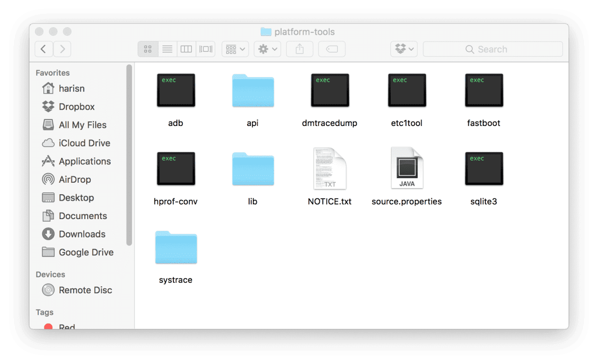Image resolution: width=598 pixels, height=364 pixels.
Task: Click the dmtracedump file name label
Action: [330, 123]
